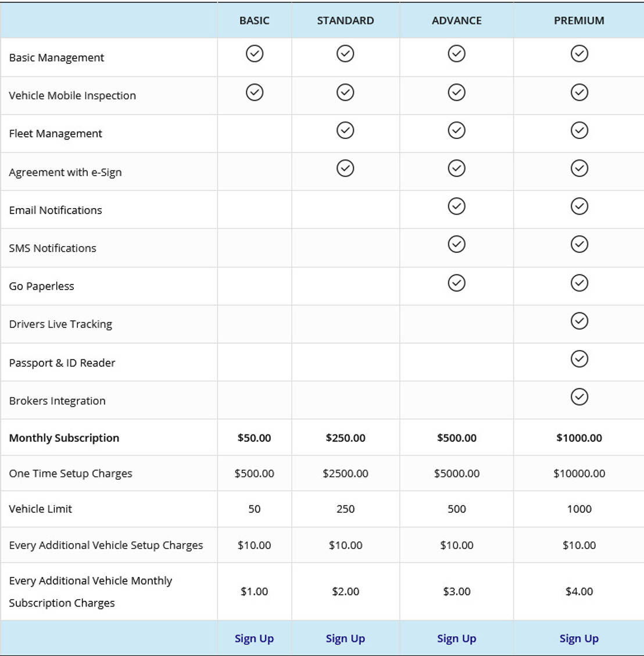Viewport: 644px width, 656px height.
Task: Select the ADVANCE column header
Action: tap(457, 20)
